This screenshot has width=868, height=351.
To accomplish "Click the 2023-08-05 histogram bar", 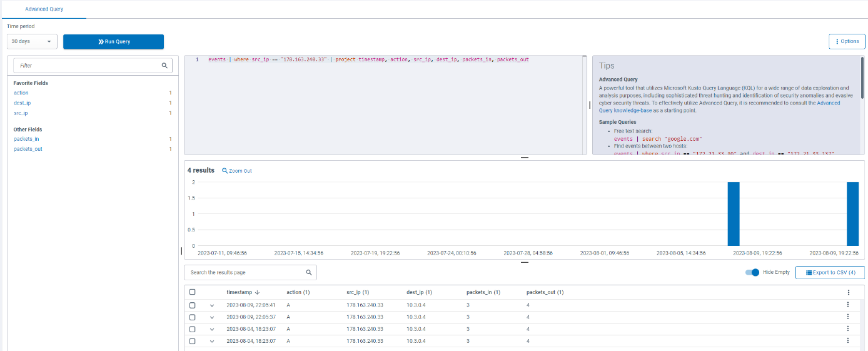I will (x=734, y=214).
